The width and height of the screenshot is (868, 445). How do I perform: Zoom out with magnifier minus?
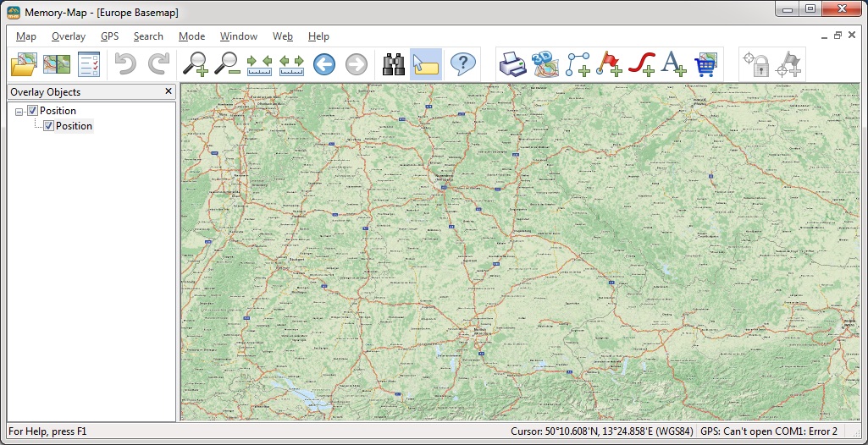(227, 64)
